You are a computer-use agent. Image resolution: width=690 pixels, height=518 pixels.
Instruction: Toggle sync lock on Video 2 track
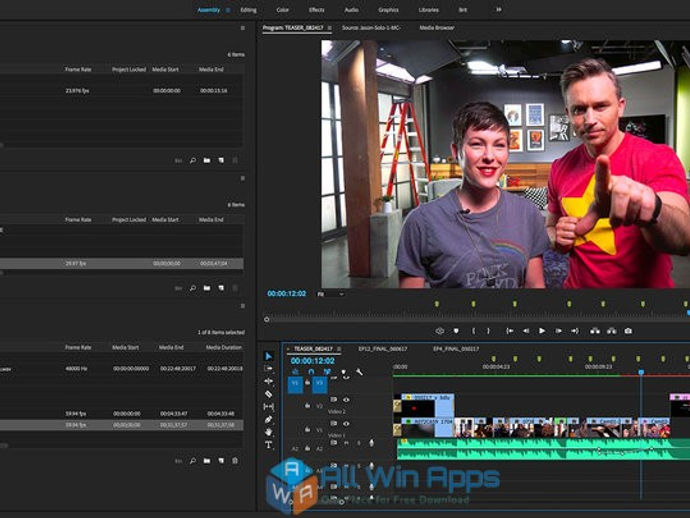tap(334, 400)
